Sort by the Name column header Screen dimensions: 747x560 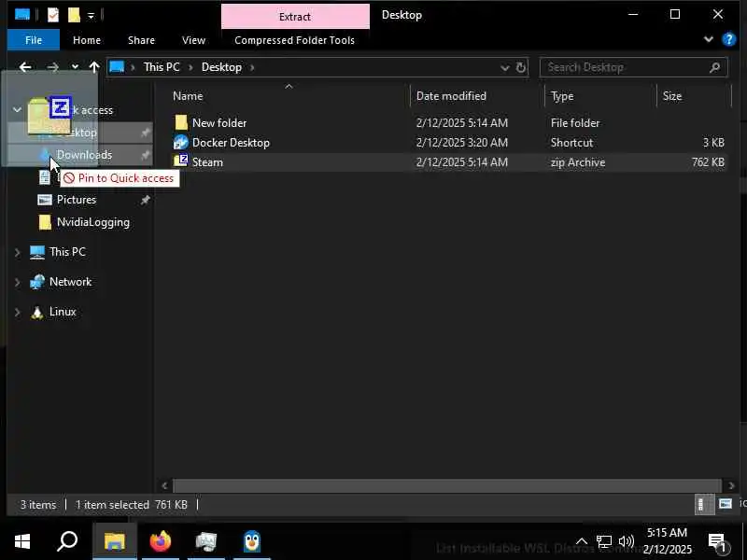188,96
